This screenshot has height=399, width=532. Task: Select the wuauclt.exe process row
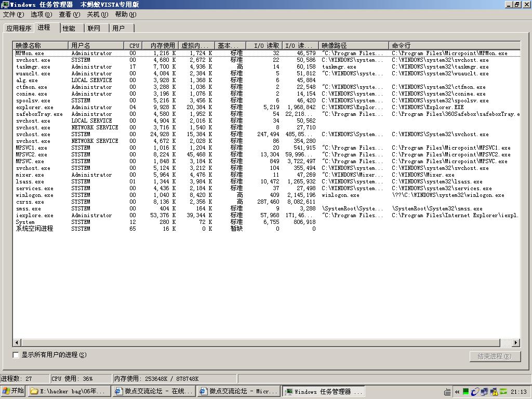click(x=267, y=74)
